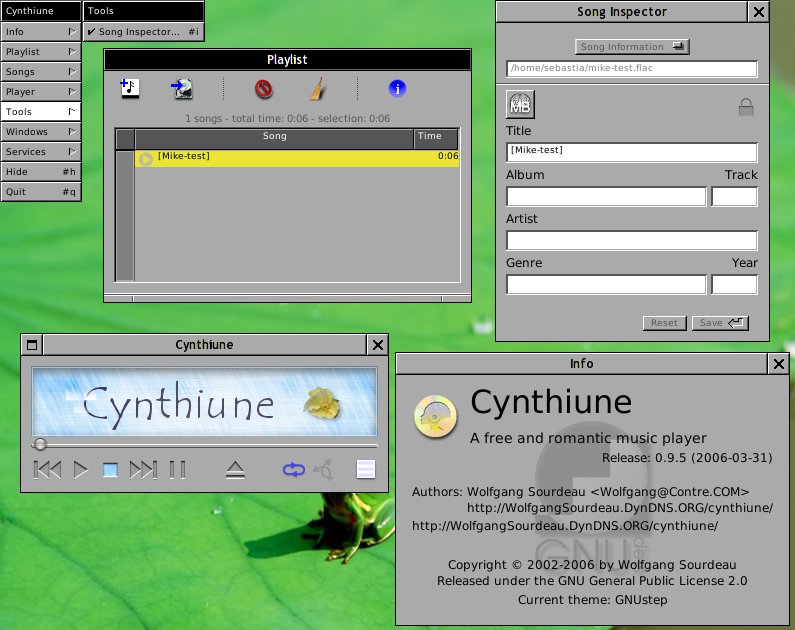Click the red remove songs icon
This screenshot has height=630, width=795.
(264, 89)
